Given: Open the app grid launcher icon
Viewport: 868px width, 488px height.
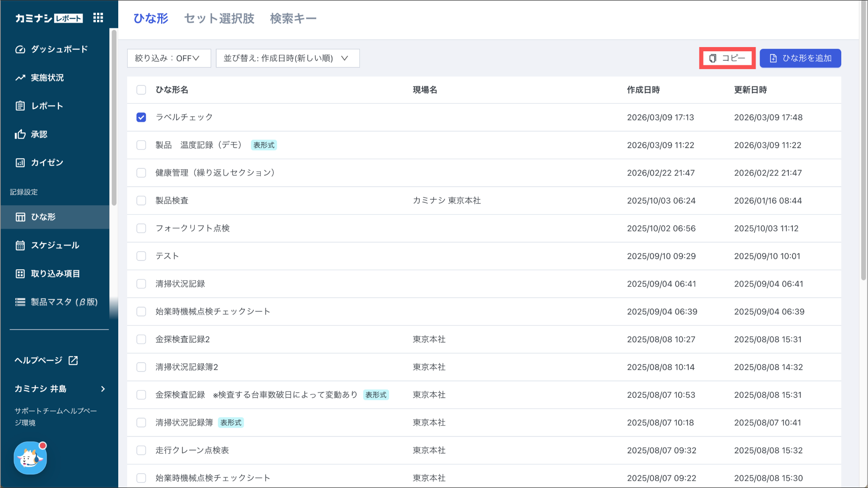Looking at the screenshot, I should tap(98, 18).
